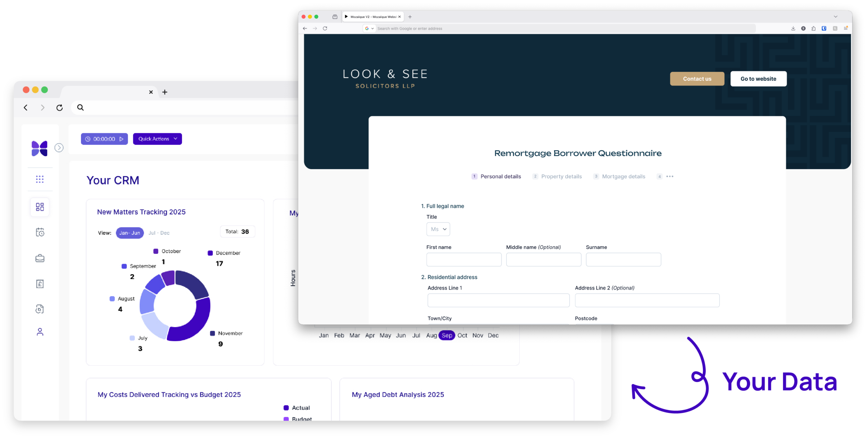Open the pound billing document icon
This screenshot has height=439, width=868.
pyautogui.click(x=40, y=284)
